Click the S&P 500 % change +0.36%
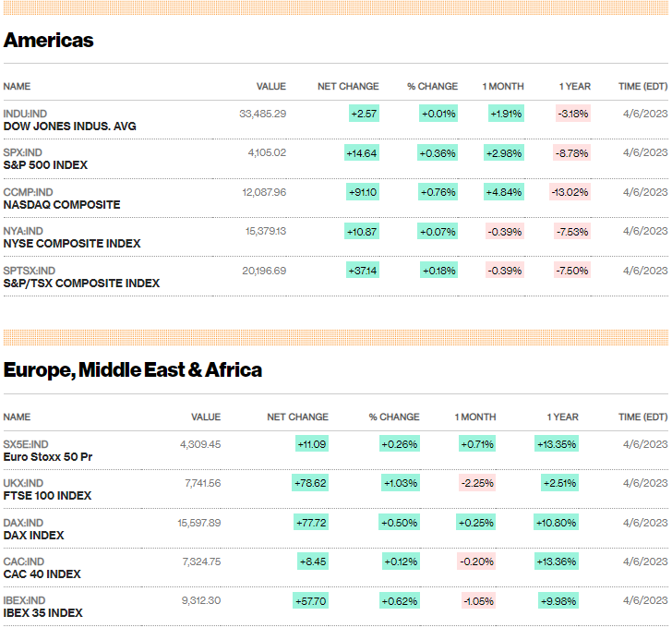The width and height of the screenshot is (672, 628). (x=438, y=153)
